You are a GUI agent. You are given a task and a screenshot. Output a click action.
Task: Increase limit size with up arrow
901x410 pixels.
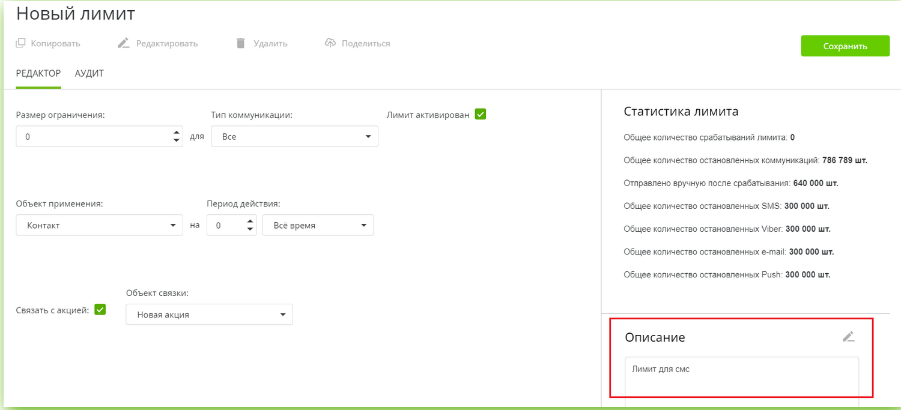177,132
